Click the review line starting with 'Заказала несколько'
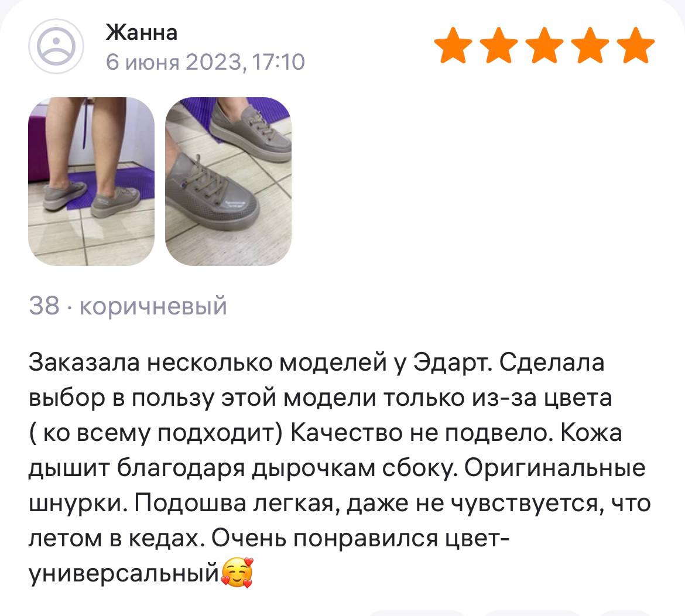This screenshot has height=616, width=685. click(x=317, y=364)
